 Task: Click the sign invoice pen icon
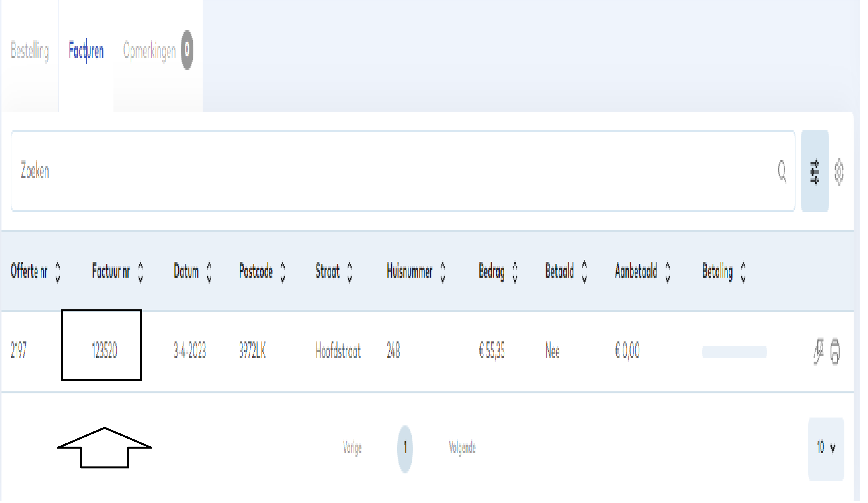[x=819, y=352]
